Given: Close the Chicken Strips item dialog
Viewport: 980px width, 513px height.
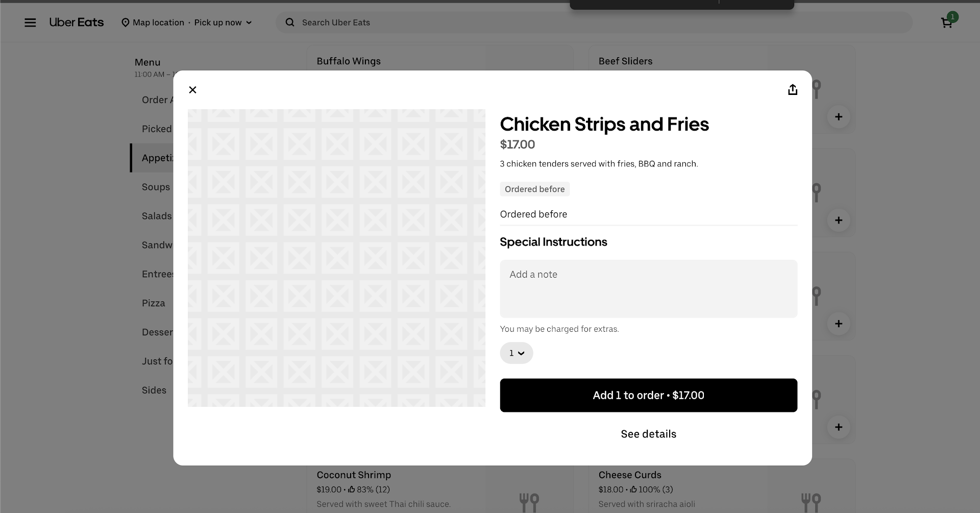Looking at the screenshot, I should (x=192, y=90).
